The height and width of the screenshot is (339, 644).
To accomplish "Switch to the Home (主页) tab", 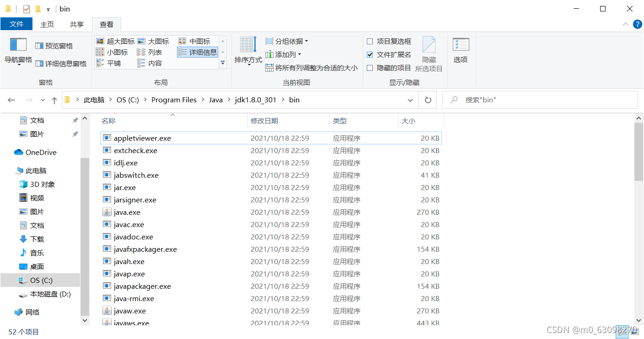I will pyautogui.click(x=47, y=25).
